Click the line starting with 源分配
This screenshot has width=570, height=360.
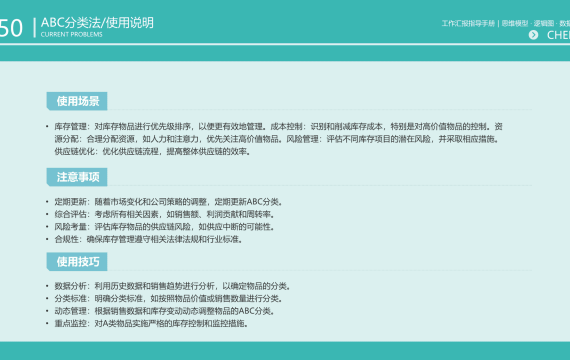(277, 139)
